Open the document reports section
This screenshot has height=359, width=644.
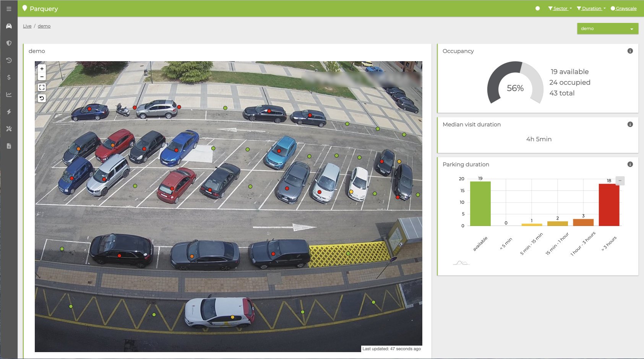pos(9,146)
